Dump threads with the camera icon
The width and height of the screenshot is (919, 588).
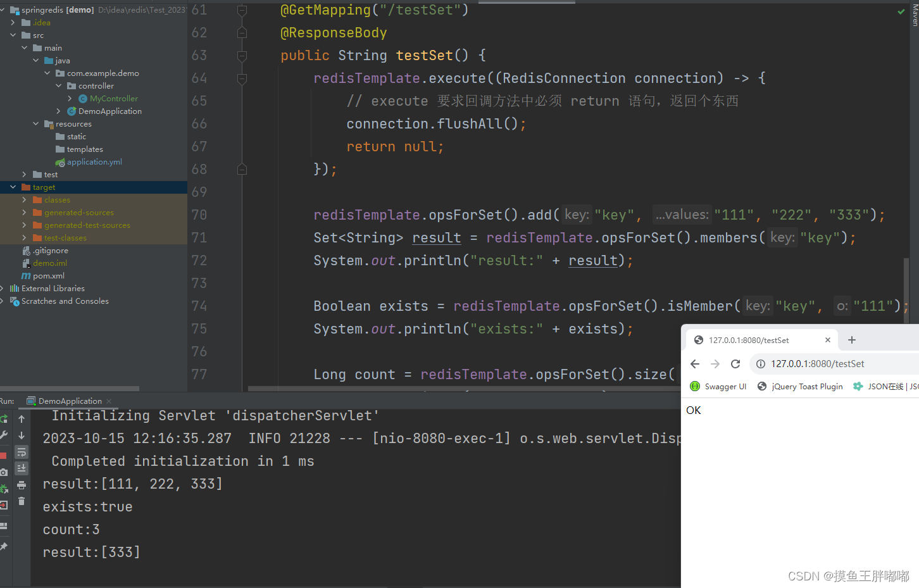(x=3, y=472)
